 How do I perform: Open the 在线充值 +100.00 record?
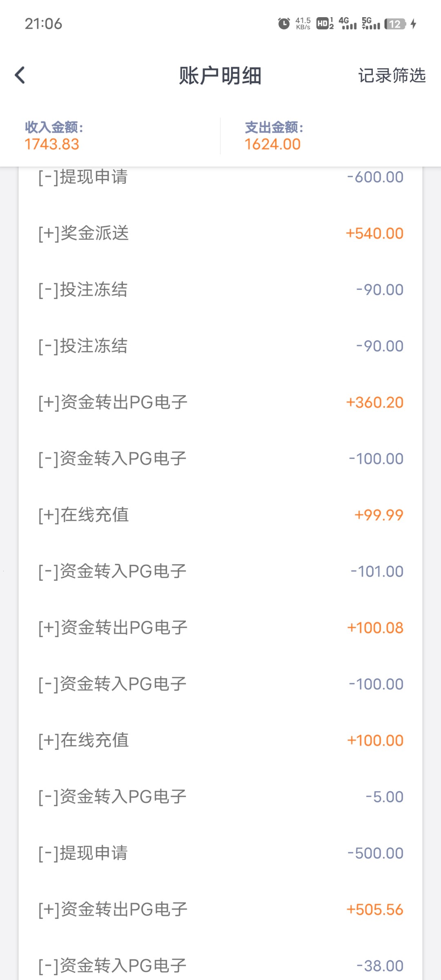pos(220,740)
